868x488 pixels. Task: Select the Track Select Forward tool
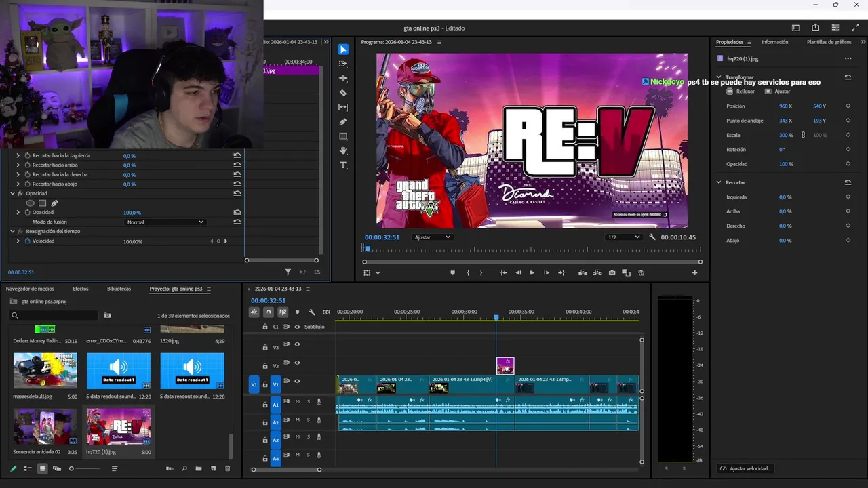[343, 64]
